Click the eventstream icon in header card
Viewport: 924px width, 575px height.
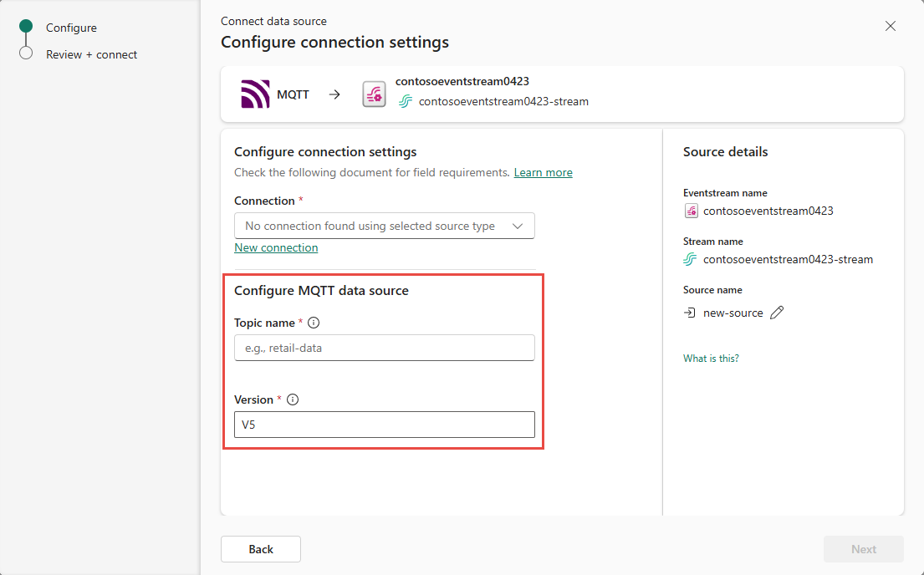[374, 94]
